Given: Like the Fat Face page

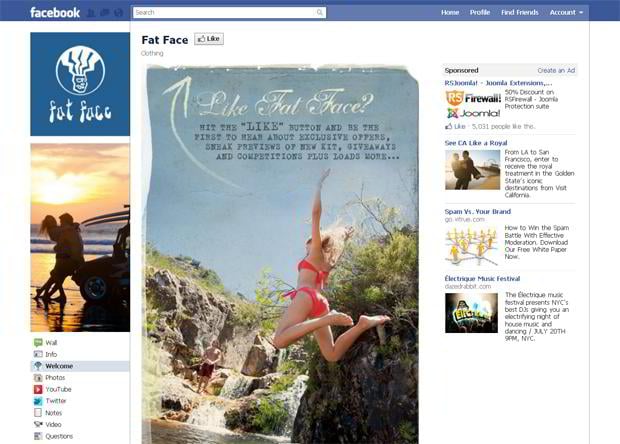Looking at the screenshot, I should point(209,39).
